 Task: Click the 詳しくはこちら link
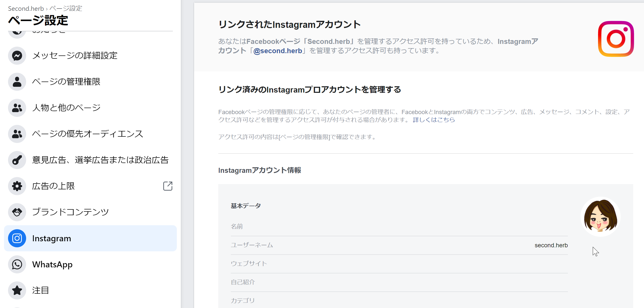(x=434, y=120)
